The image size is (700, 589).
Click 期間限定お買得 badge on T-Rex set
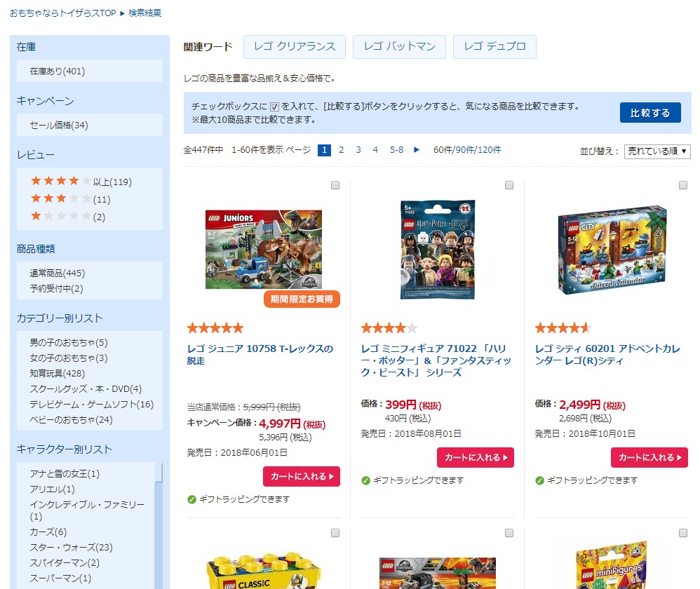tap(302, 299)
